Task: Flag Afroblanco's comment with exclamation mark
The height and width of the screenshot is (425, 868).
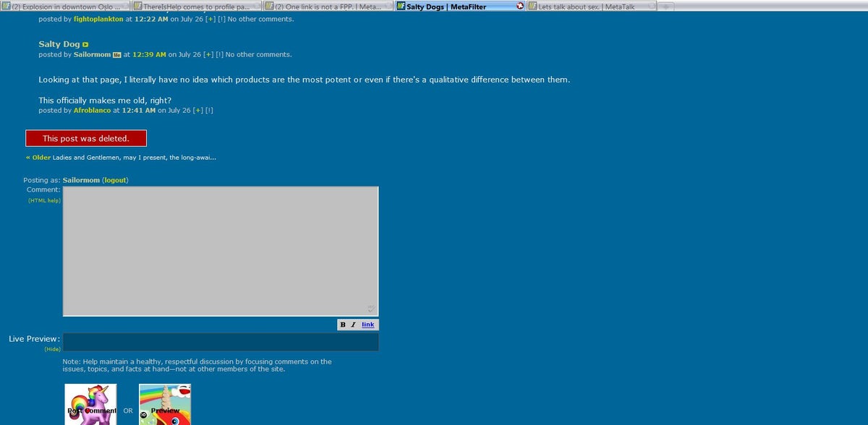Action: pyautogui.click(x=209, y=111)
